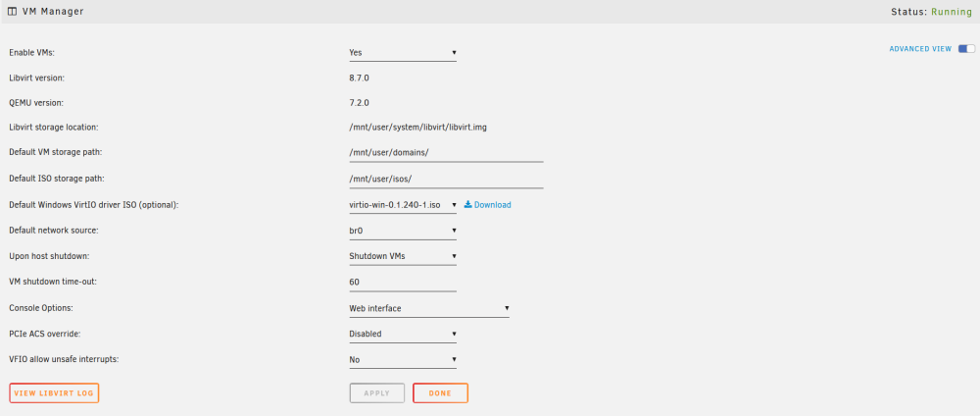Click the Libvirt version label
980x416 pixels.
[37, 78]
